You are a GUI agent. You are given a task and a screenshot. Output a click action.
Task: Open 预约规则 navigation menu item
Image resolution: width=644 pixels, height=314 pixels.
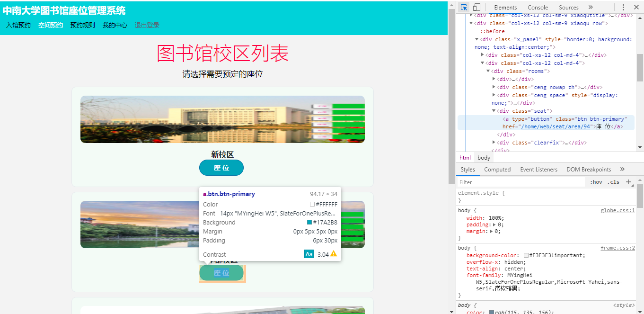coord(83,26)
